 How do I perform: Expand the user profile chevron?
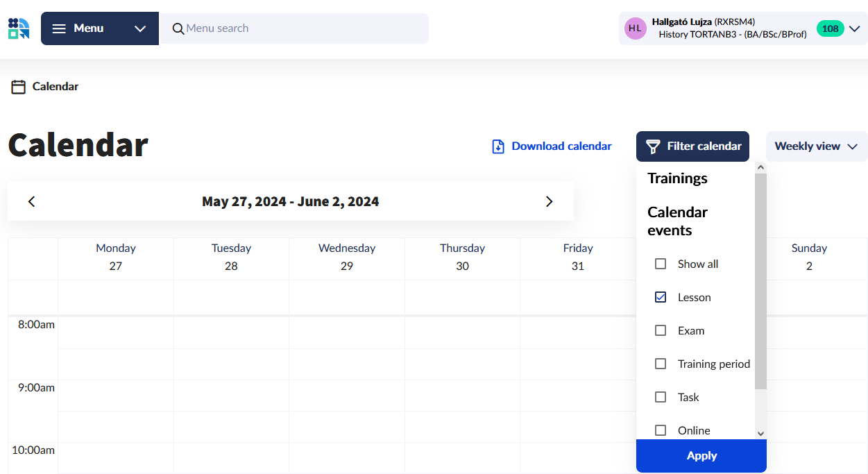tap(854, 28)
